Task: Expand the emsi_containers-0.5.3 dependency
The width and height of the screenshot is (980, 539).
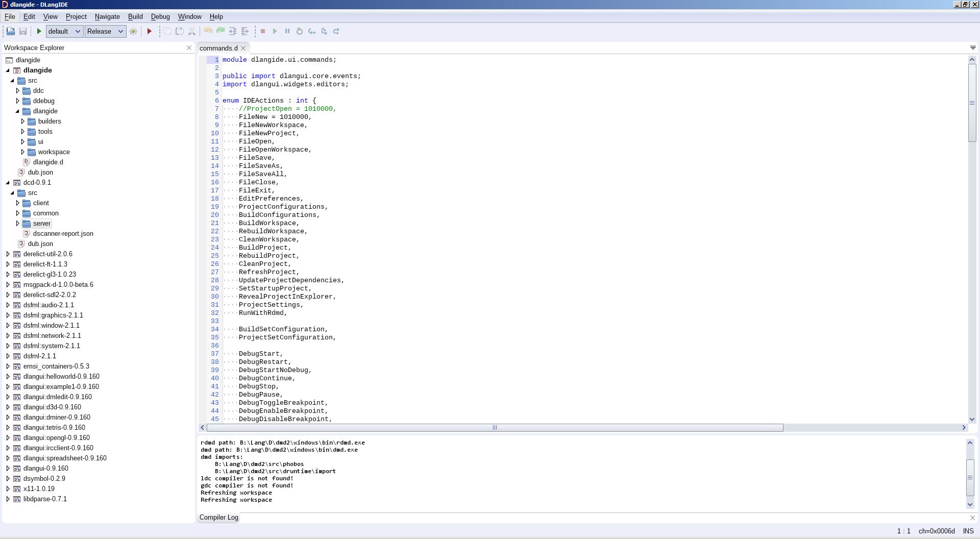Action: 8,366
